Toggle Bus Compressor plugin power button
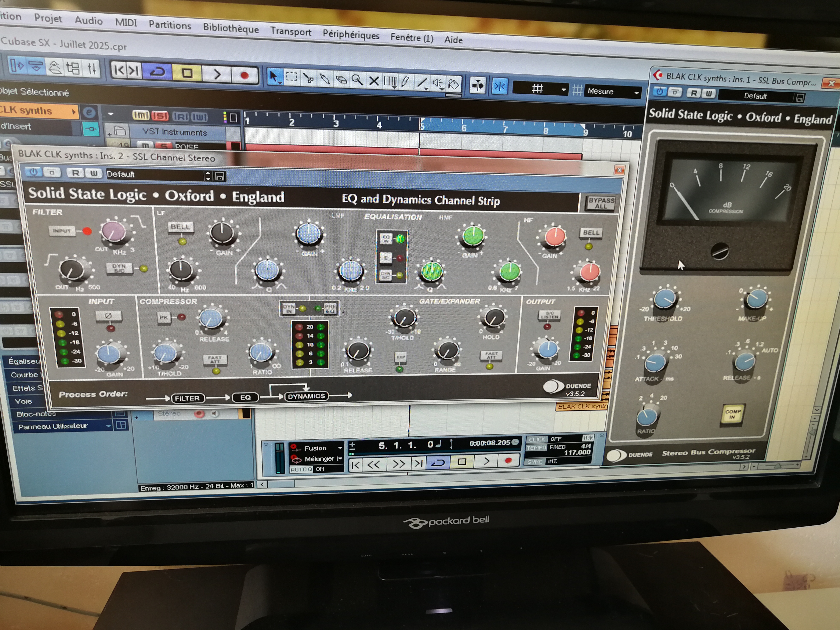The image size is (840, 630). pyautogui.click(x=660, y=91)
